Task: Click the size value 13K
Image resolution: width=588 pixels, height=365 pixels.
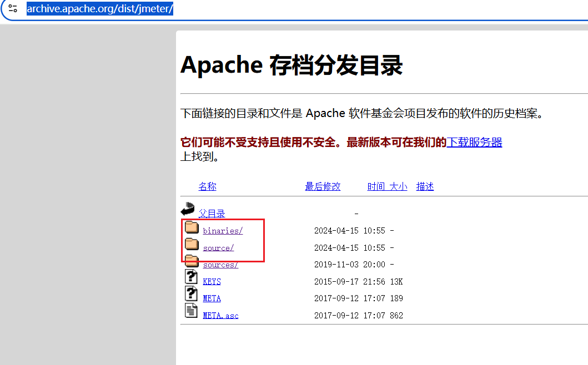Action: pyautogui.click(x=396, y=282)
